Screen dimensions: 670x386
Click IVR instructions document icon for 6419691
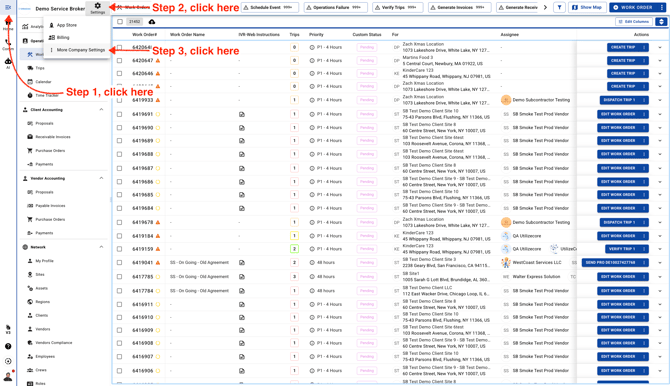pyautogui.click(x=242, y=115)
